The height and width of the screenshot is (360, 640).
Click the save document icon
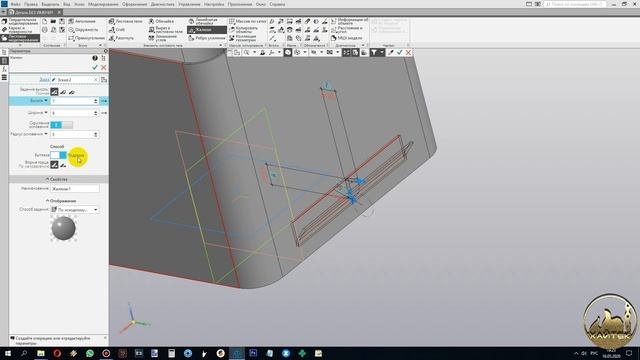click(62, 21)
